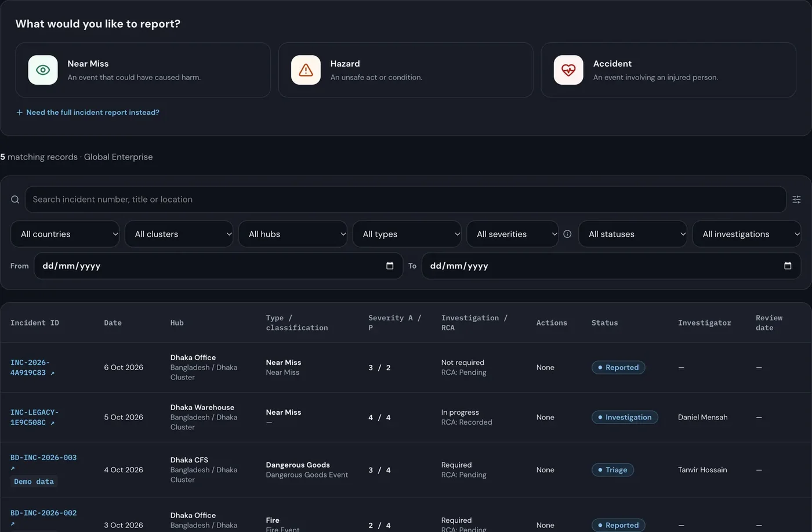The image size is (812, 532).
Task: Open incident INC-LEGACY-1E9C508C
Action: coord(34,418)
